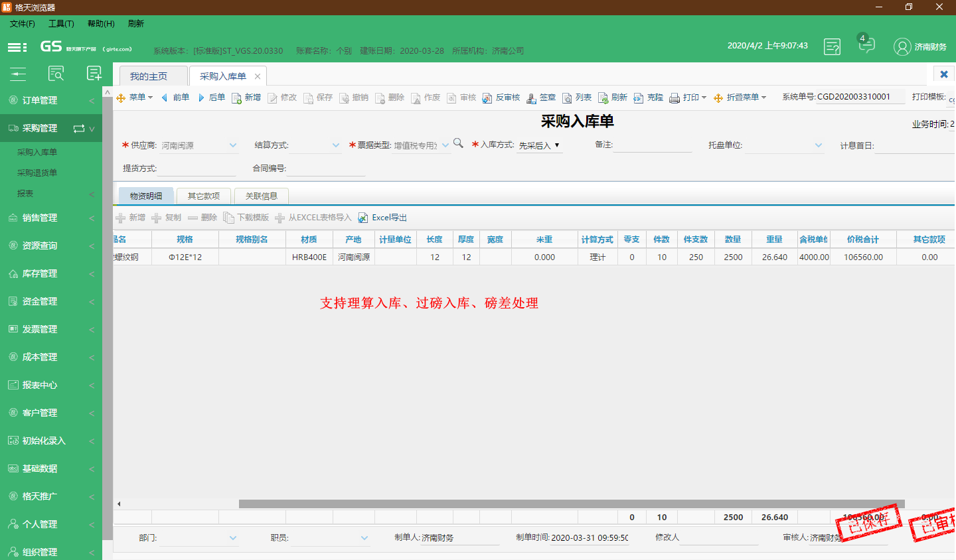Open the task list icon in top bar

click(x=832, y=46)
